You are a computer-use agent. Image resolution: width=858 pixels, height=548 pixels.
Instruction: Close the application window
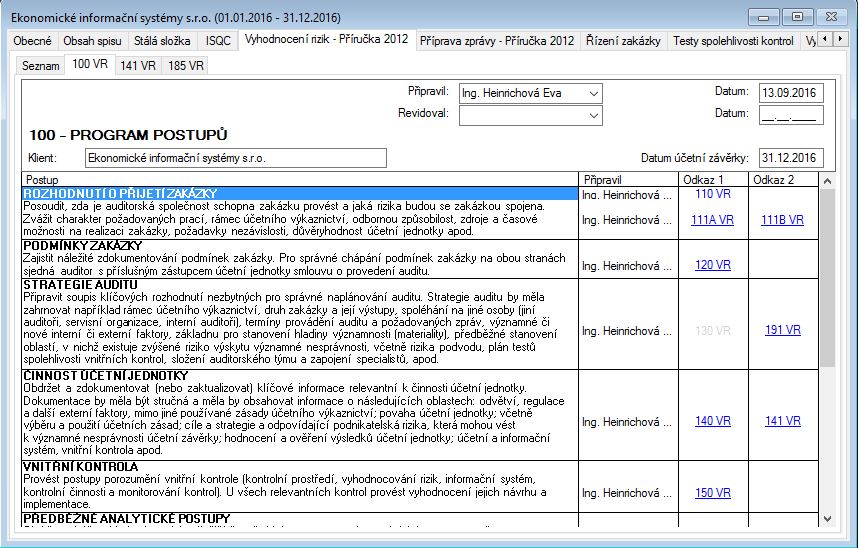[x=831, y=17]
